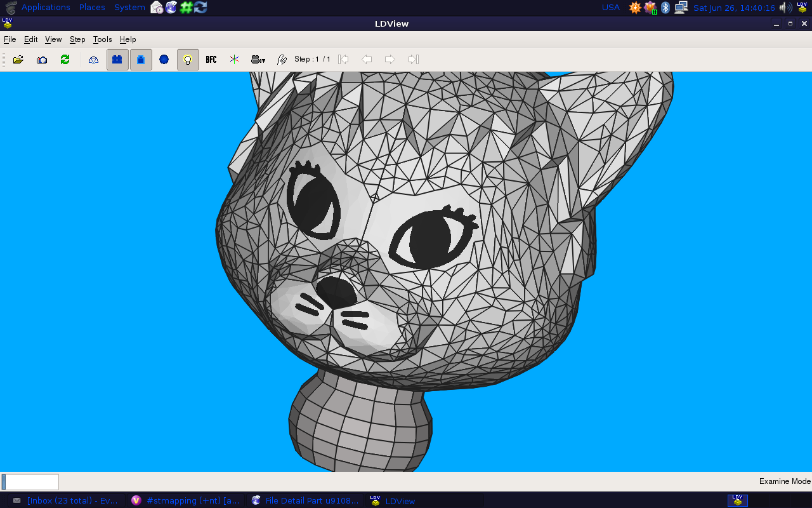Toggle the lighting bulb button
Screen dimensions: 812x508
pos(188,59)
